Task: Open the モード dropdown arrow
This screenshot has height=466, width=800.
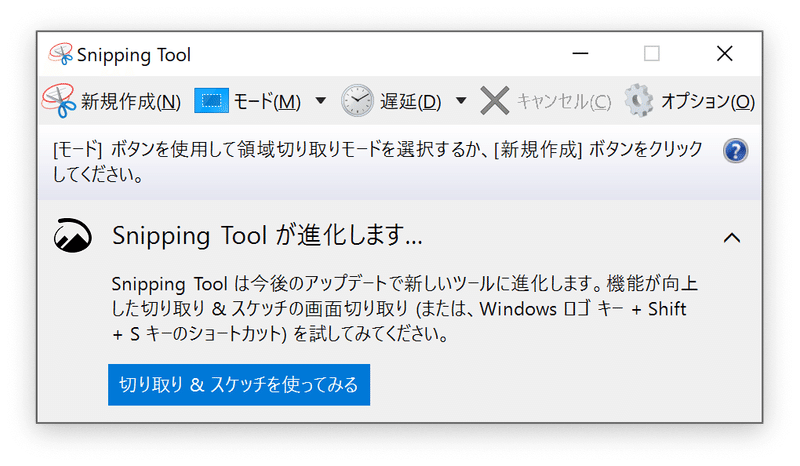Action: click(320, 101)
